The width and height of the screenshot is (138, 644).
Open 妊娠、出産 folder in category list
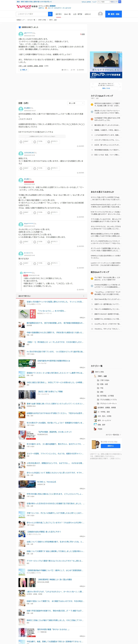102,384
